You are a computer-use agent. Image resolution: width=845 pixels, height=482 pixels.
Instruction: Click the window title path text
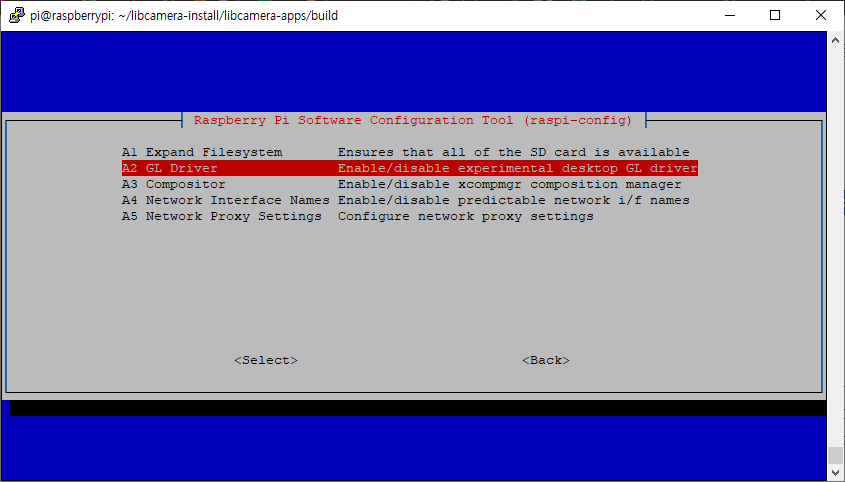click(x=184, y=16)
